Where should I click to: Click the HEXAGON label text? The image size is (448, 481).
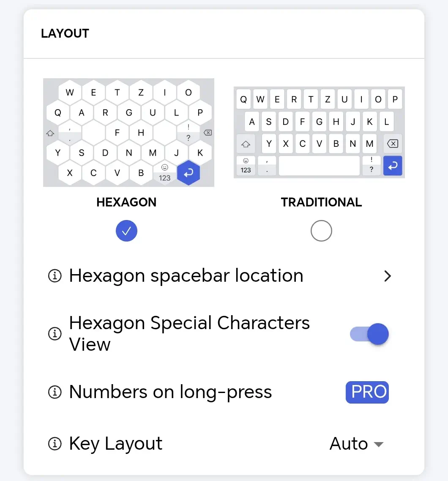[x=126, y=202]
